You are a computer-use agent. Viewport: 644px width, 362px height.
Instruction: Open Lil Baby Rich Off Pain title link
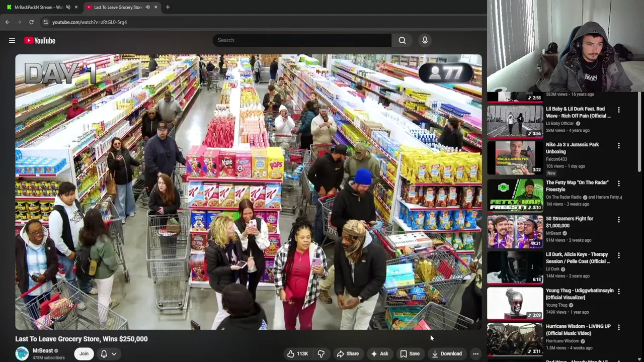click(578, 112)
